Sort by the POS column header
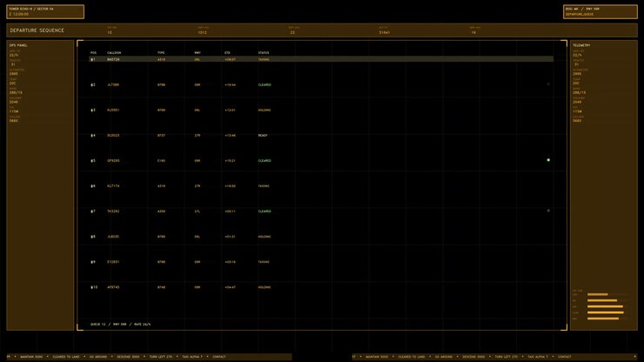 [93, 52]
